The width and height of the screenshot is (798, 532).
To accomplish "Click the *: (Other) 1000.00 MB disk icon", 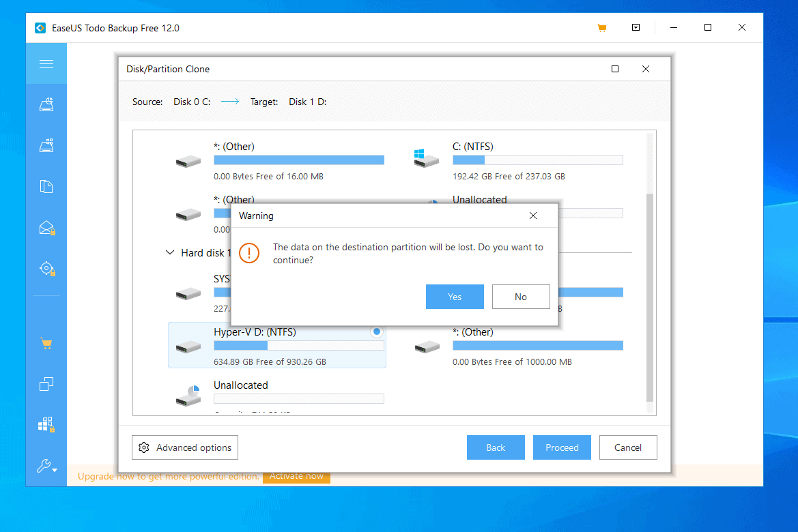I will click(x=427, y=347).
